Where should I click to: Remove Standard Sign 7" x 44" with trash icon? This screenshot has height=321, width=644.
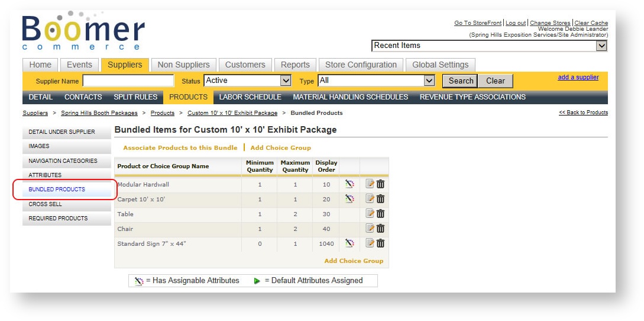(x=381, y=243)
